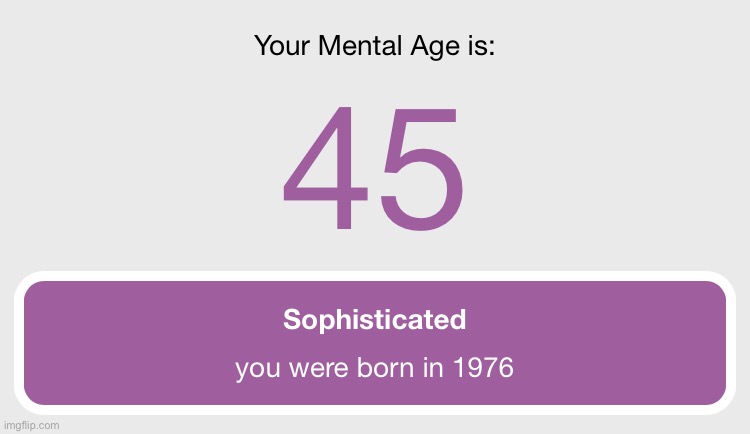Click the bold "Sophisticated" label
750x434 pixels.
[x=374, y=320]
